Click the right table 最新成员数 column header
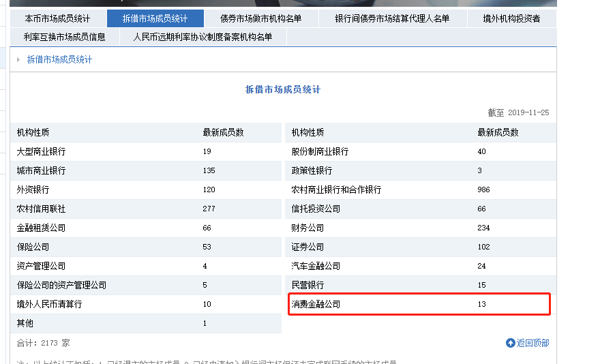Image resolution: width=600 pixels, height=364 pixels. (x=498, y=132)
